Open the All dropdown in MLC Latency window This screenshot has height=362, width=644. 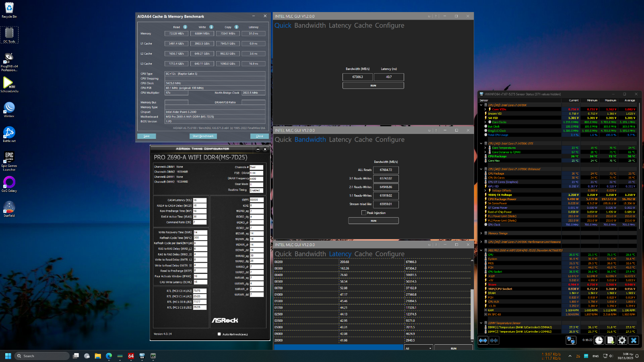418,348
